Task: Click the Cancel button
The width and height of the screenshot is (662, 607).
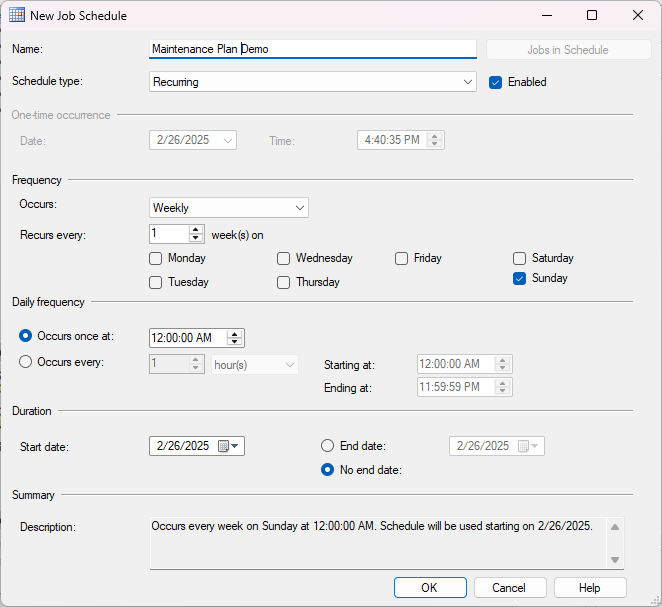Action: pos(510,588)
